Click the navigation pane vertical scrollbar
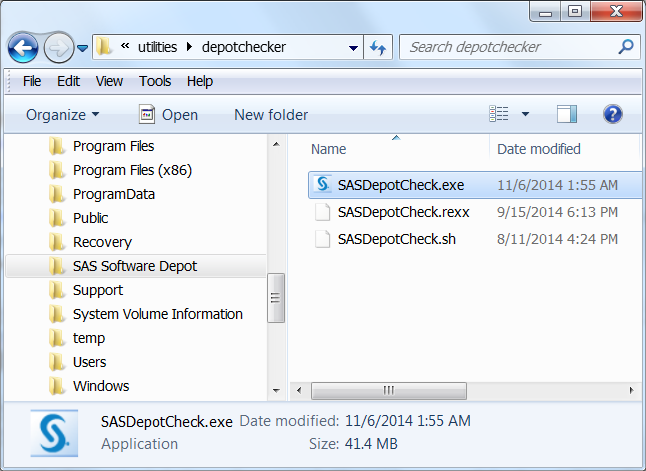 [x=277, y=300]
